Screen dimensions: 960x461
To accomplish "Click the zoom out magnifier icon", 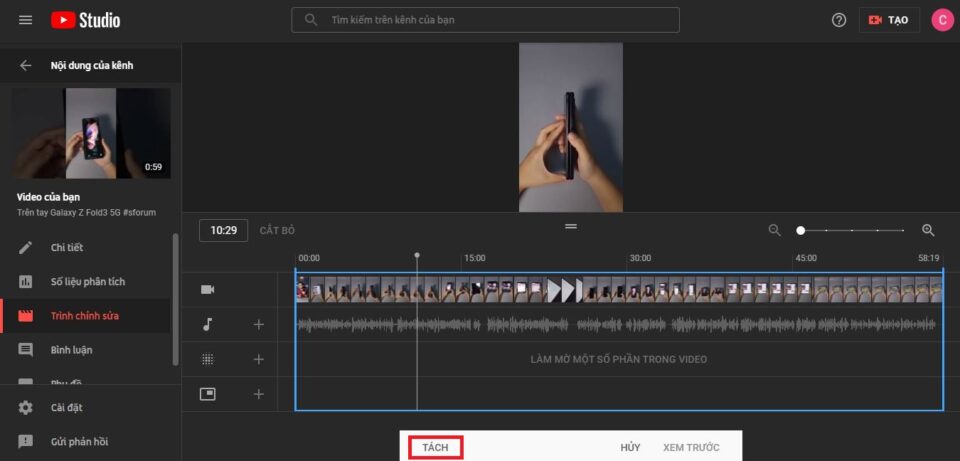I will tap(774, 230).
